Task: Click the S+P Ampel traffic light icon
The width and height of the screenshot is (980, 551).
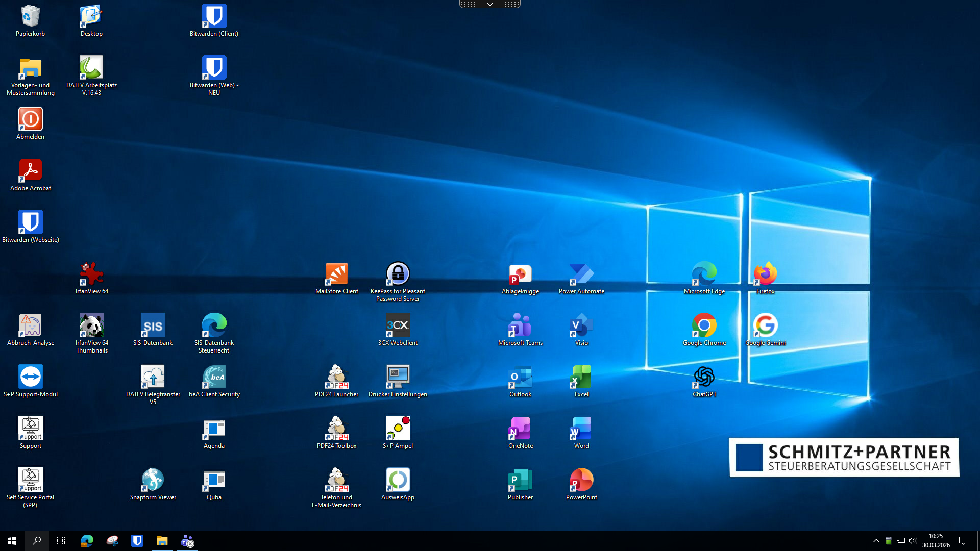Action: [398, 429]
